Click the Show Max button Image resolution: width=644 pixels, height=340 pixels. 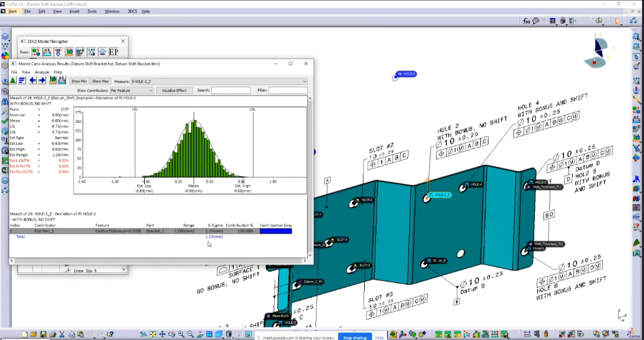click(x=100, y=81)
